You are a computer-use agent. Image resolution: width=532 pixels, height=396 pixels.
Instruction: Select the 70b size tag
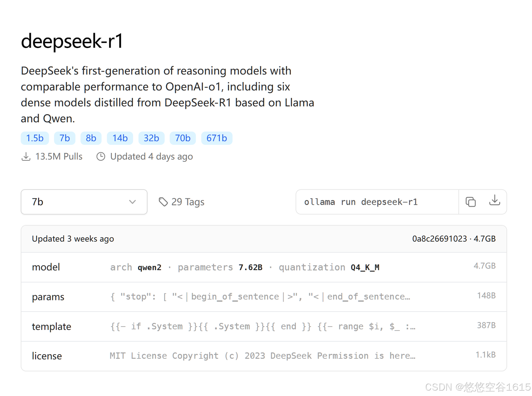[x=183, y=138]
